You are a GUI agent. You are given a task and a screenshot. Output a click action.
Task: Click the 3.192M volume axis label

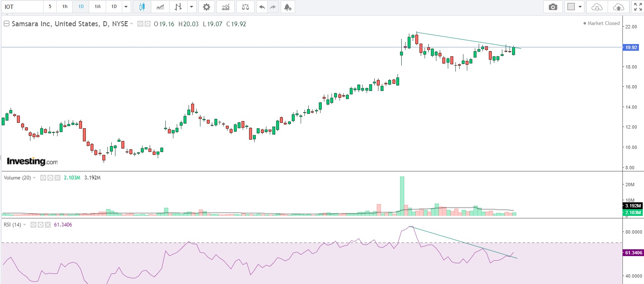tap(633, 206)
